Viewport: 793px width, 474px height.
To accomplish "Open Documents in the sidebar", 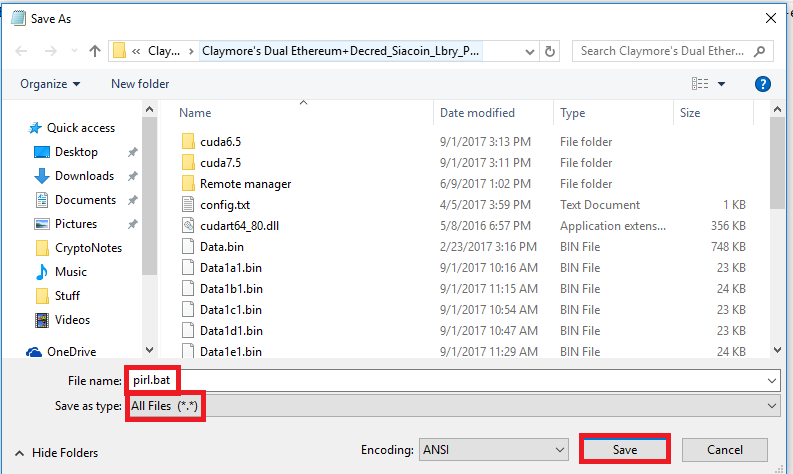I will point(85,200).
